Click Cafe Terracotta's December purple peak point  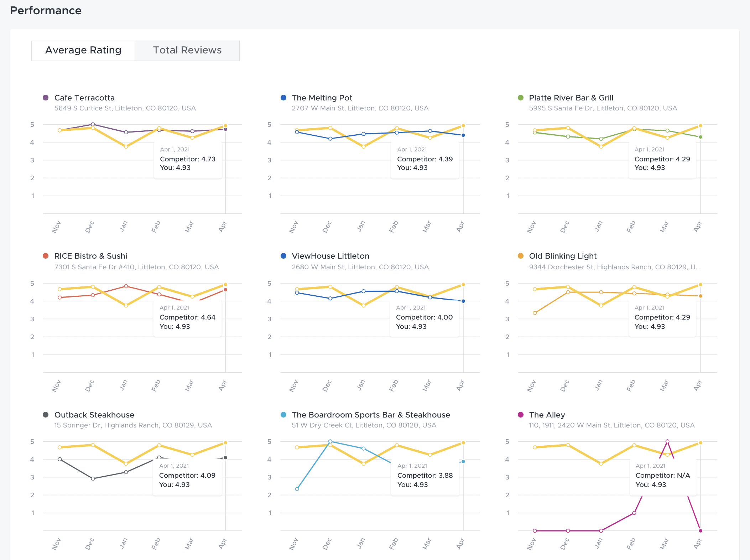pyautogui.click(x=93, y=124)
